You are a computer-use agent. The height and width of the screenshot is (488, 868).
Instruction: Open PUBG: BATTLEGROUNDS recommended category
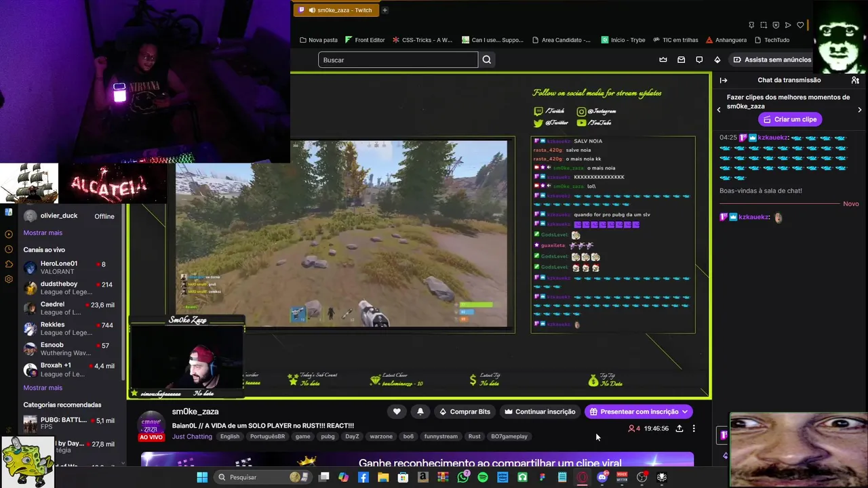[x=69, y=424]
